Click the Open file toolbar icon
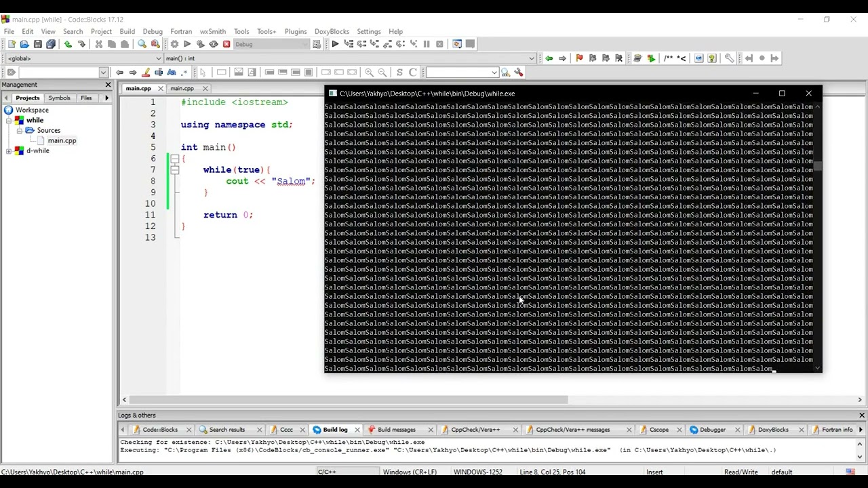868x488 pixels. click(24, 44)
